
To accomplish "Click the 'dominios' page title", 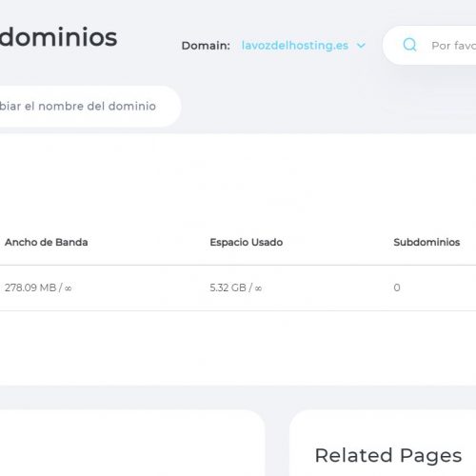I will tap(58, 37).
